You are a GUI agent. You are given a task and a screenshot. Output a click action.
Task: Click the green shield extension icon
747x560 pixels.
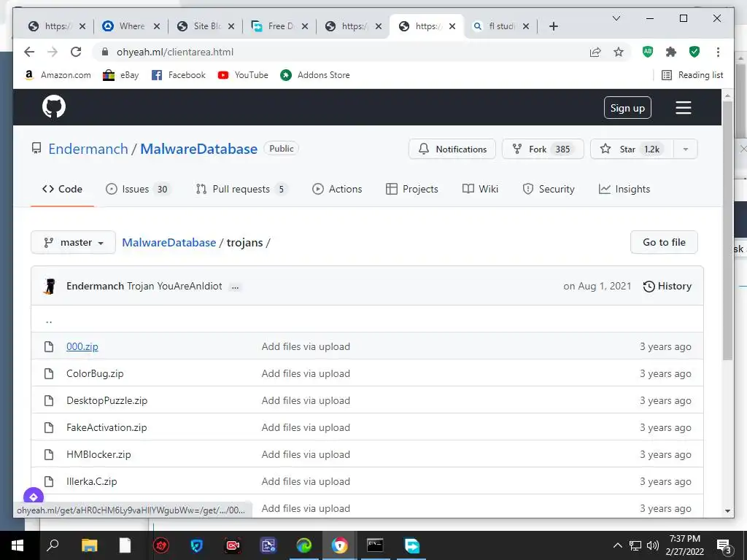point(694,52)
